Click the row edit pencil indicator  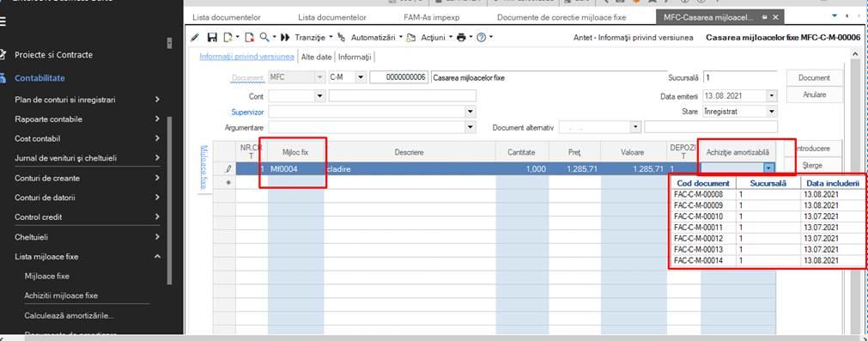(228, 169)
